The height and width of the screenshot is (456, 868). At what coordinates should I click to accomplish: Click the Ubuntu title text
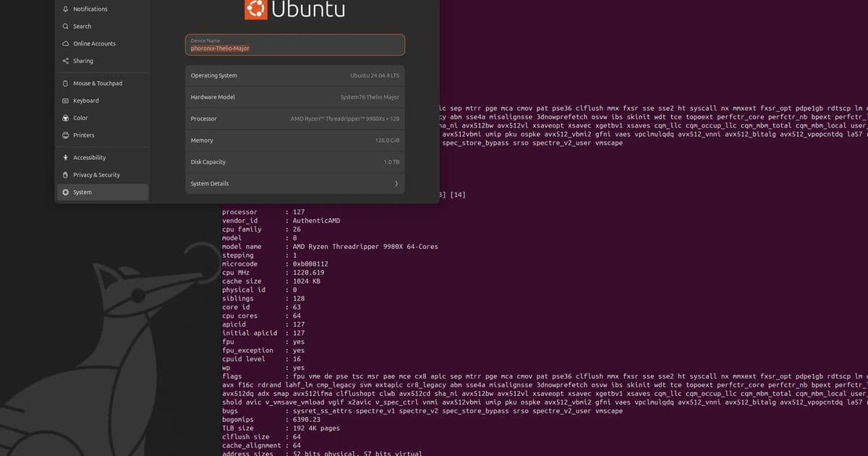[x=308, y=9]
